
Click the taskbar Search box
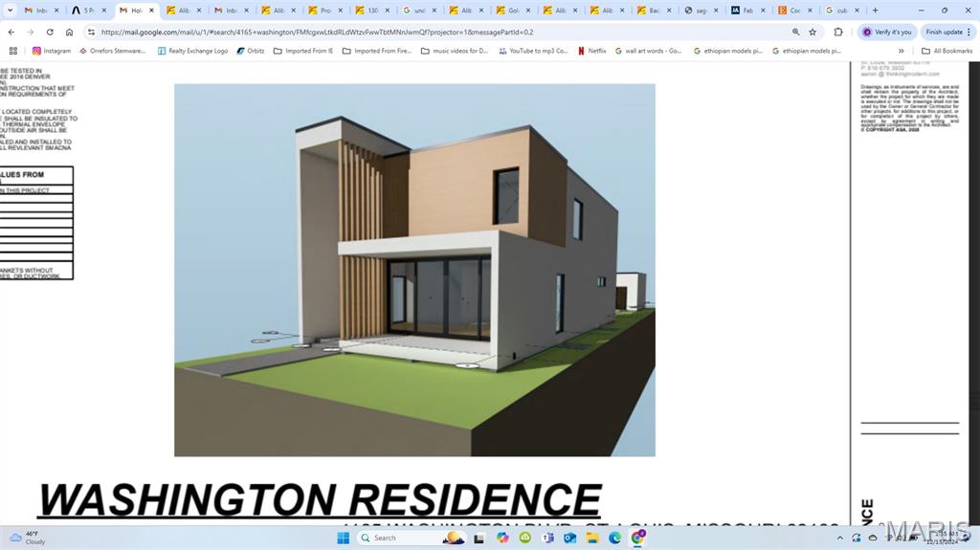412,538
